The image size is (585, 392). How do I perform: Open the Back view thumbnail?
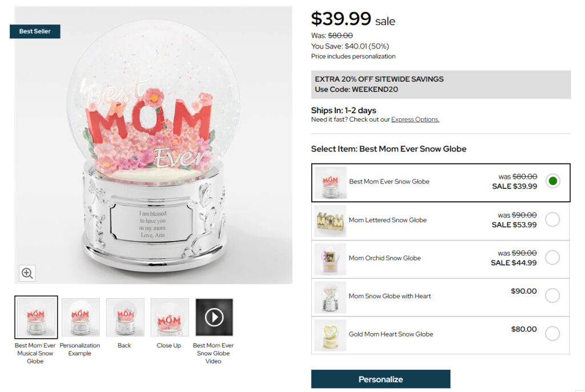(125, 316)
